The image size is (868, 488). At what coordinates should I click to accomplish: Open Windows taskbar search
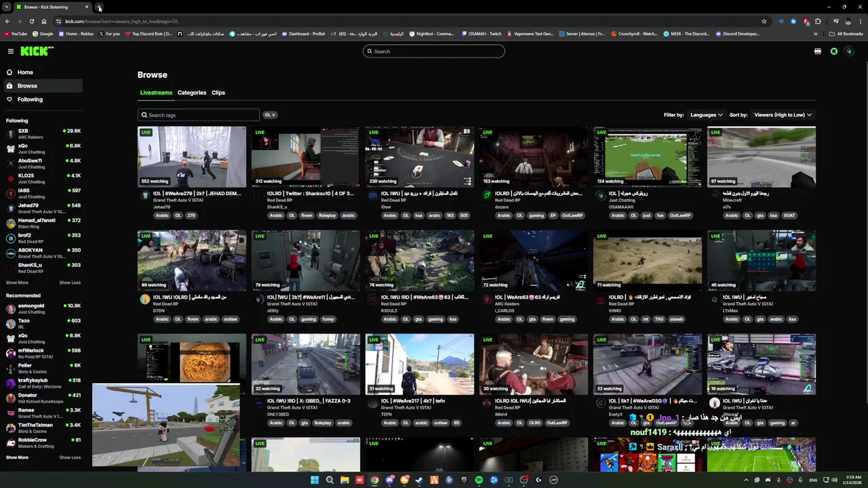point(330,480)
